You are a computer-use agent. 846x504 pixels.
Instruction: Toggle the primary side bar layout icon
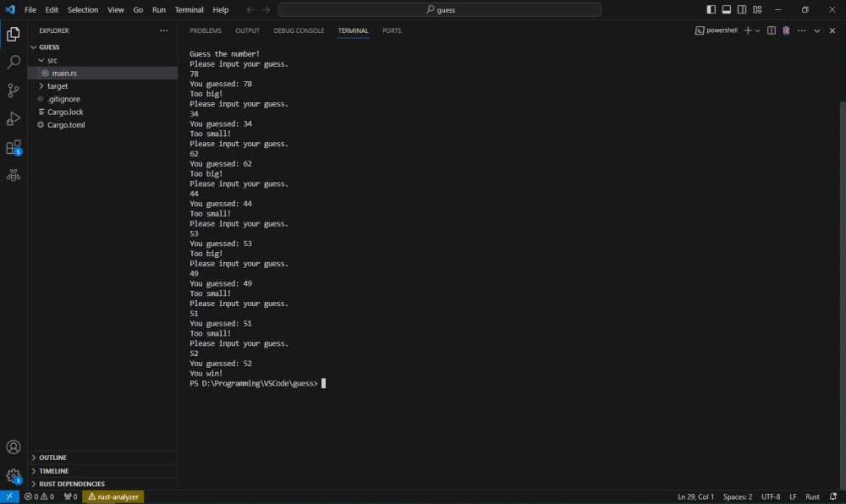(x=711, y=9)
